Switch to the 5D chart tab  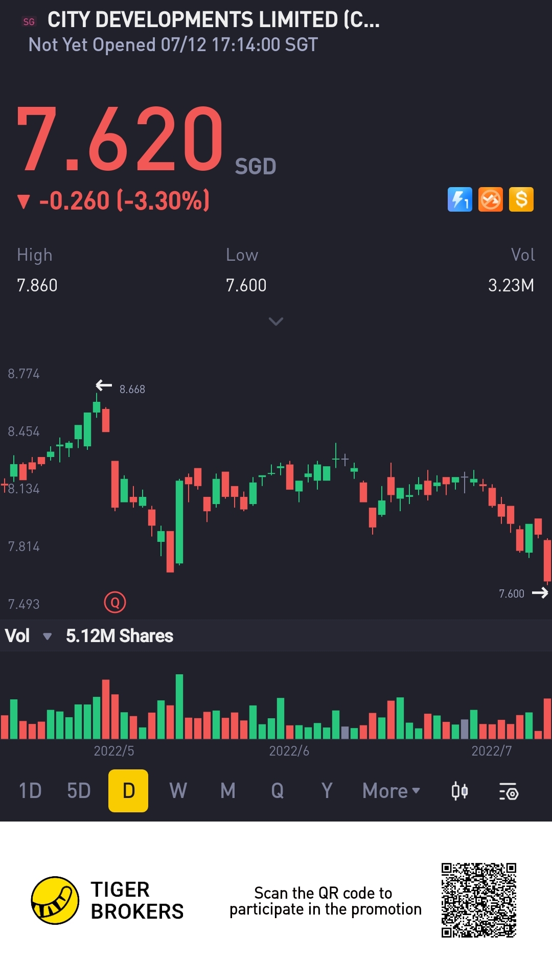click(79, 791)
